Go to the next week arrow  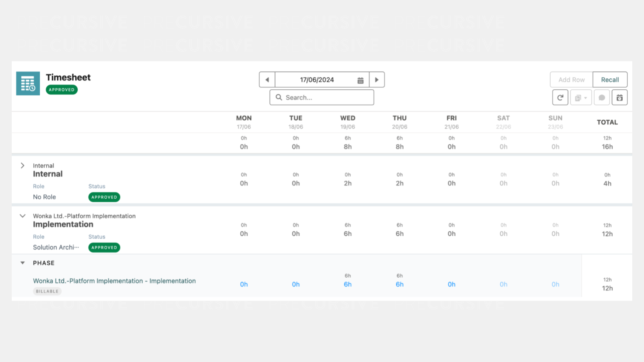coord(377,80)
